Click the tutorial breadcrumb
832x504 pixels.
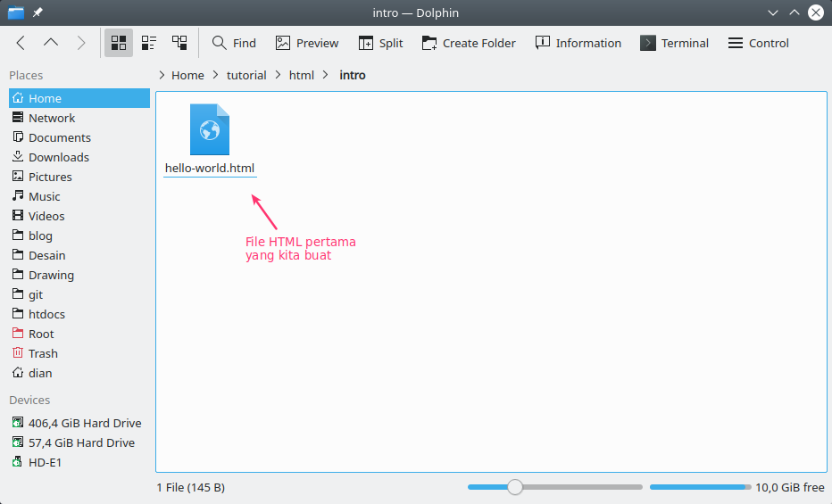(246, 75)
